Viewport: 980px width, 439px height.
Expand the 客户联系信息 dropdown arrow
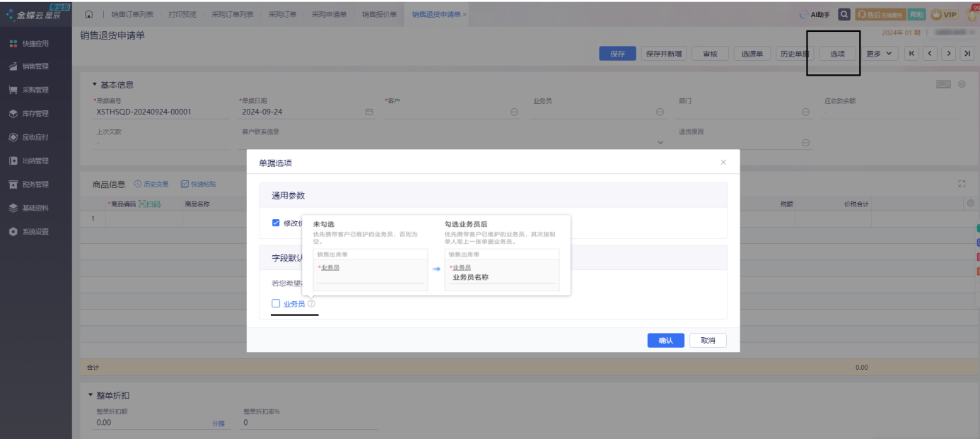click(x=660, y=144)
